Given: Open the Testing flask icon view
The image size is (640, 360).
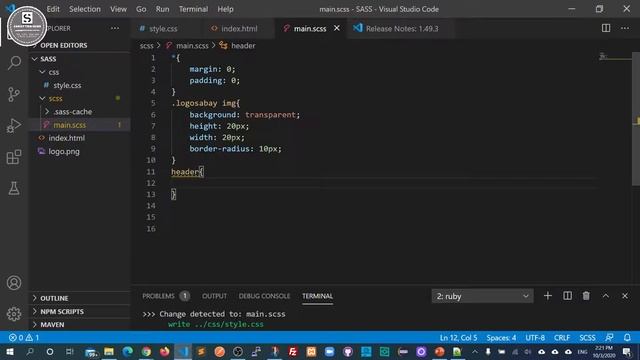Looking at the screenshot, I should (14, 188).
